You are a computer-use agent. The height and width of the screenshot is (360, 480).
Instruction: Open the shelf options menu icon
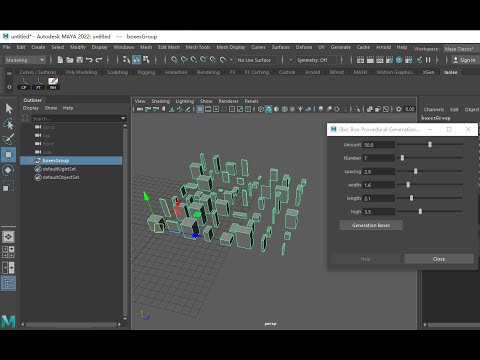coord(9,87)
